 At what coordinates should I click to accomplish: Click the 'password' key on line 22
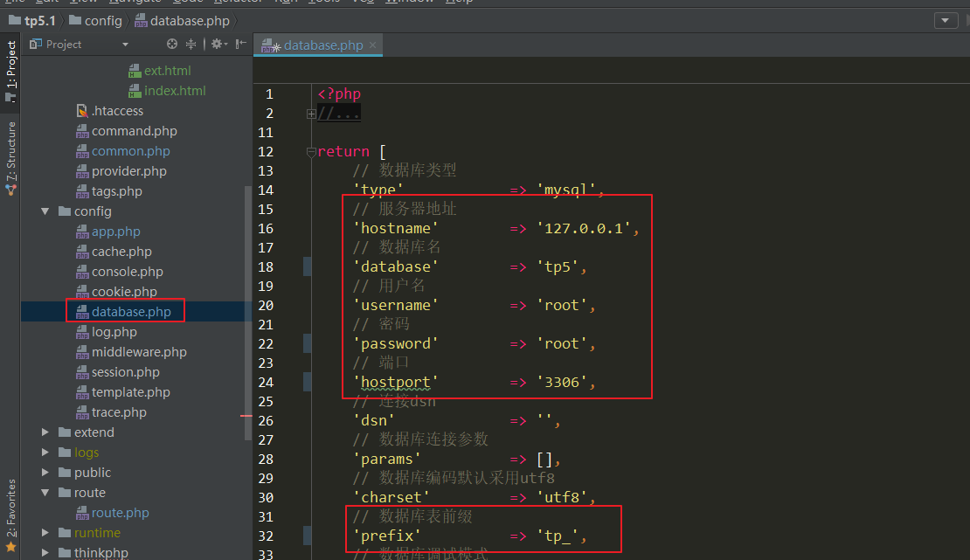pos(395,343)
